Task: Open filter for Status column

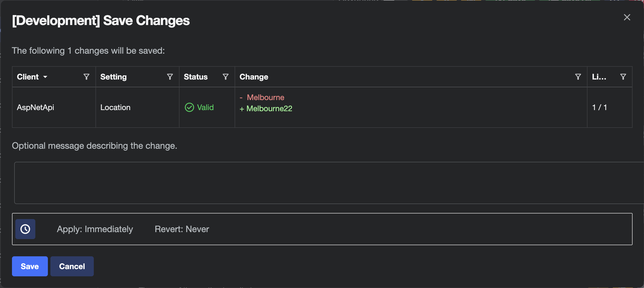Action: [x=225, y=77]
